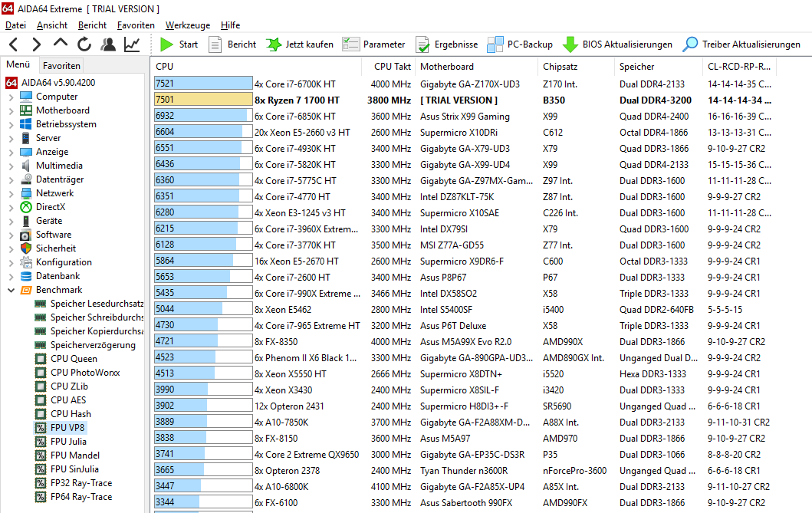The image size is (812, 513).
Task: Open the CPU PhotoWorxx benchmark
Action: 77,373
